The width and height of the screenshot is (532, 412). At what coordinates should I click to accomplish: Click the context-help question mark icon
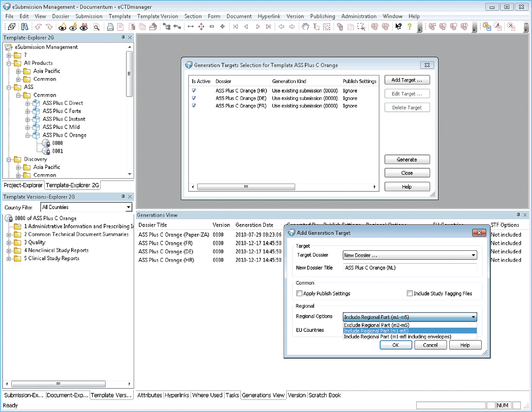(409, 27)
